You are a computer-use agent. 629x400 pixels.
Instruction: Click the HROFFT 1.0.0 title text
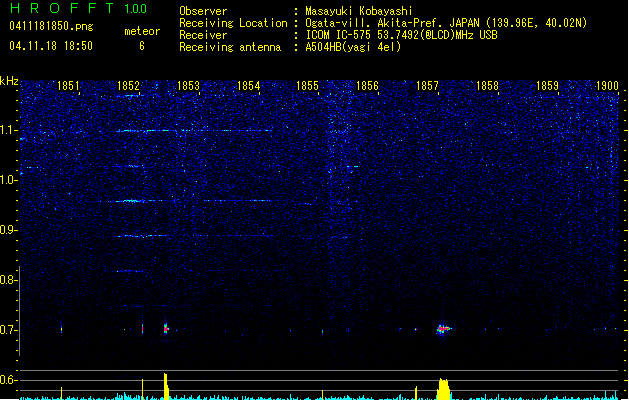(79, 8)
